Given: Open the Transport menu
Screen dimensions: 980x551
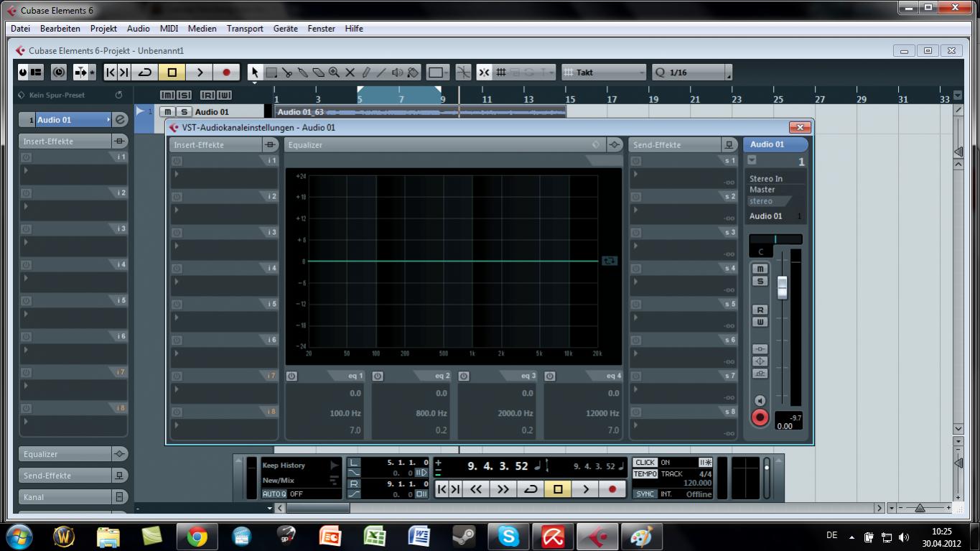Looking at the screenshot, I should point(244,29).
